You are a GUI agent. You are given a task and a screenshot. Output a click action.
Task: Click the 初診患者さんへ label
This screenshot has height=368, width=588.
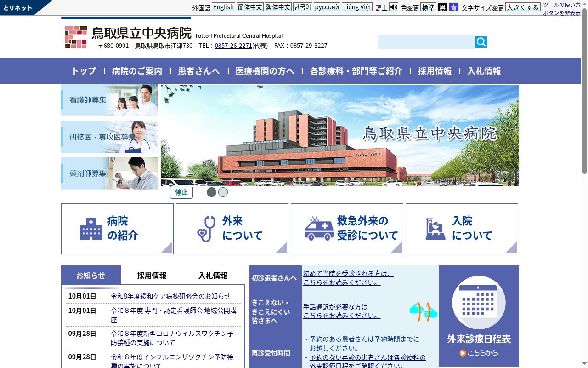tap(274, 278)
